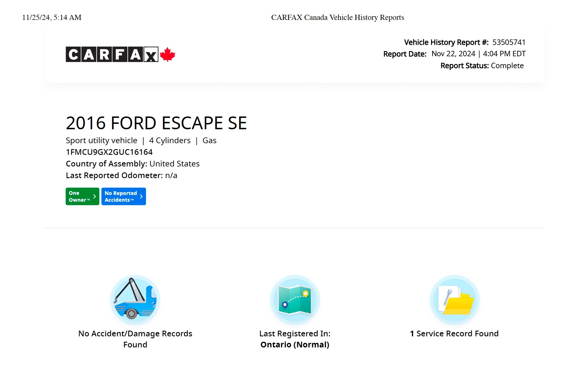The height and width of the screenshot is (371, 588).
Task: Click the Gas fuel type text
Action: 210,141
